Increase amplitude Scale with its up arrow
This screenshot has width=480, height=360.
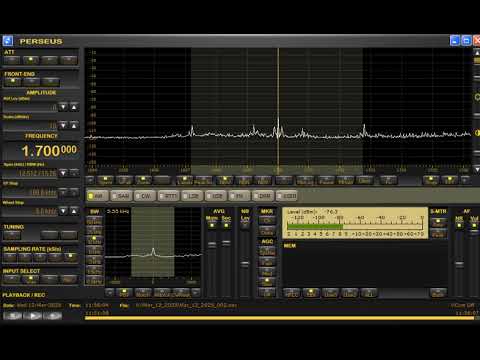[x=74, y=125]
